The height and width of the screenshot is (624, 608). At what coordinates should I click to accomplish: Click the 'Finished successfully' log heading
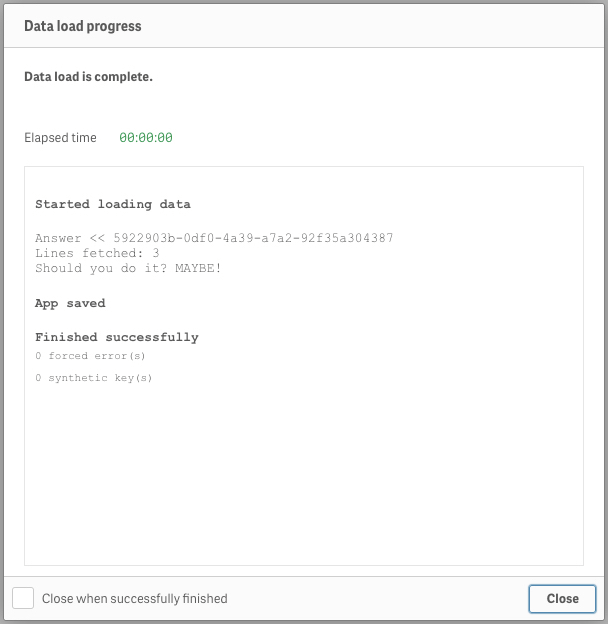coord(117,337)
